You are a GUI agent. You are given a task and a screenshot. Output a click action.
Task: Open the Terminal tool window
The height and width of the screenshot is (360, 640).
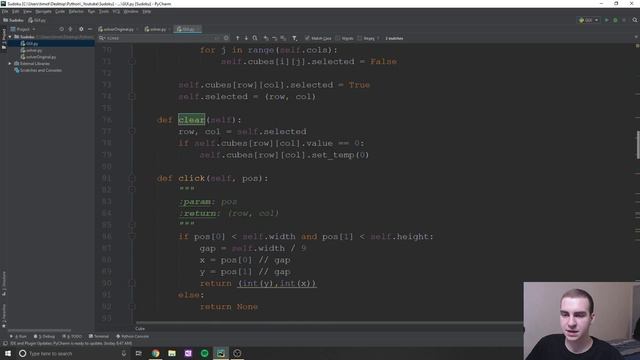[x=99, y=336]
